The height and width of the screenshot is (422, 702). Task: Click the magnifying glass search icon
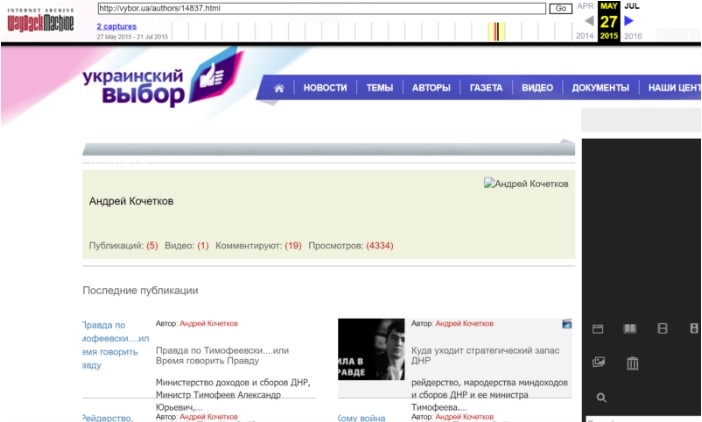pyautogui.click(x=601, y=398)
